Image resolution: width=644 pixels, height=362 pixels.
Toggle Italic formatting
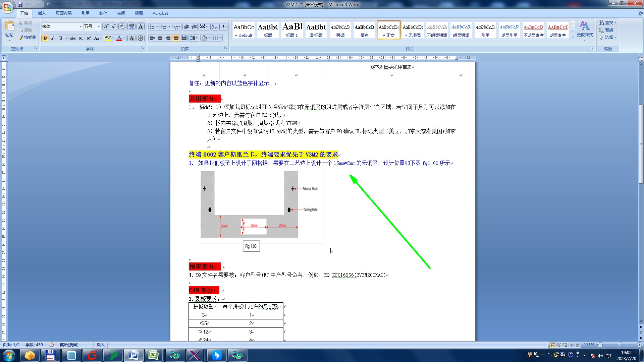(x=53, y=38)
